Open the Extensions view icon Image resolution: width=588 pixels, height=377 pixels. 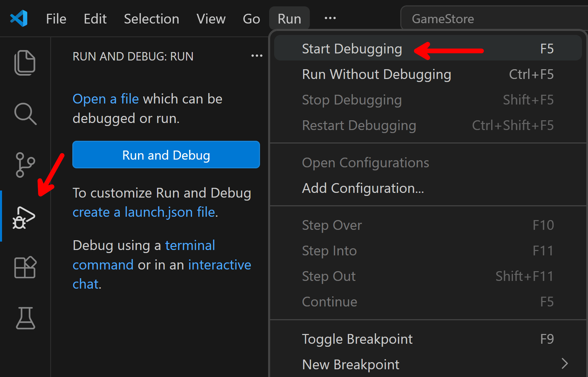pyautogui.click(x=25, y=267)
